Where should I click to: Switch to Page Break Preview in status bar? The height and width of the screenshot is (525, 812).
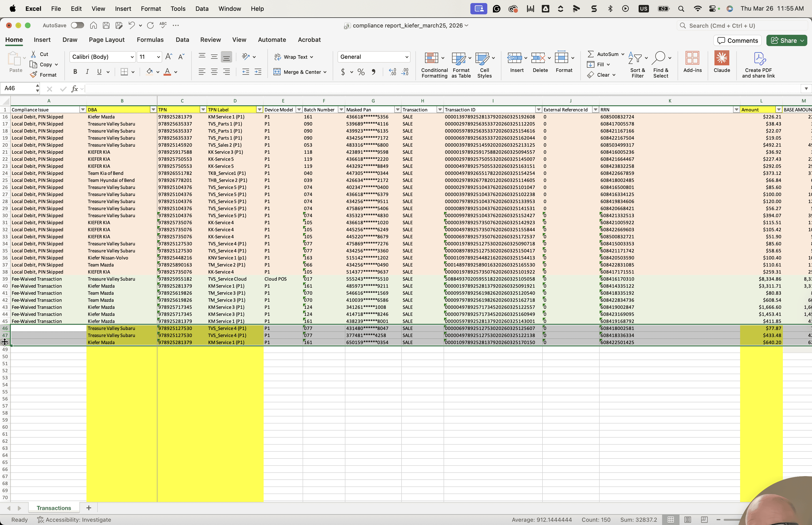click(x=704, y=520)
